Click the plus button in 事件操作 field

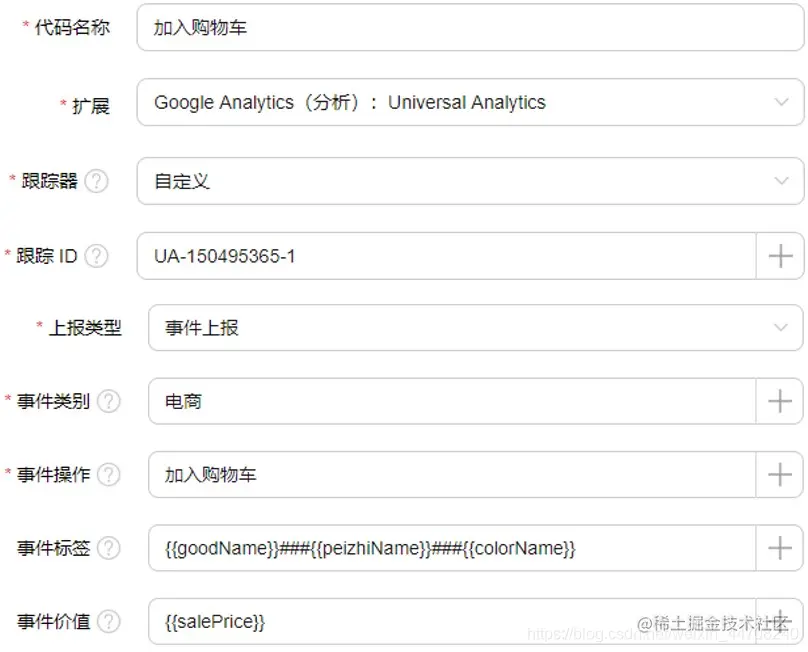point(780,474)
